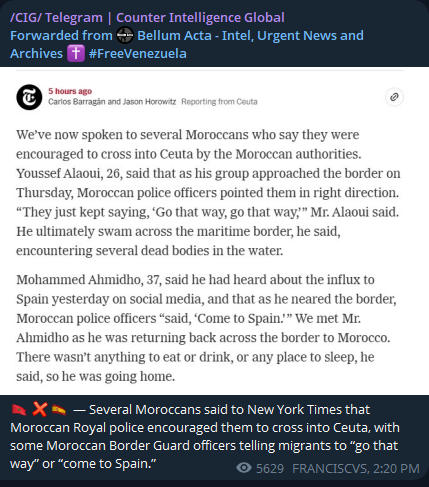Click the Spain flag emoji
The width and height of the screenshot is (429, 487).
click(x=59, y=410)
